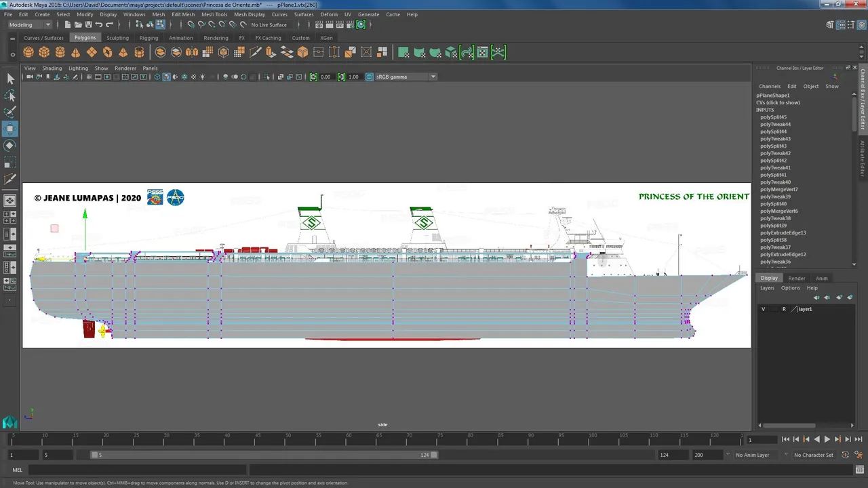Expand CVs (click to show) entry
Image resolution: width=868 pixels, height=488 pixels.
pos(778,102)
